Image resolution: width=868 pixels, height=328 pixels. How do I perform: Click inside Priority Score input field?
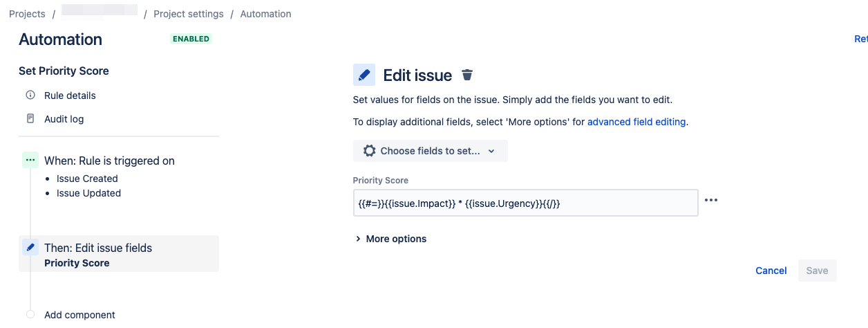coord(525,203)
